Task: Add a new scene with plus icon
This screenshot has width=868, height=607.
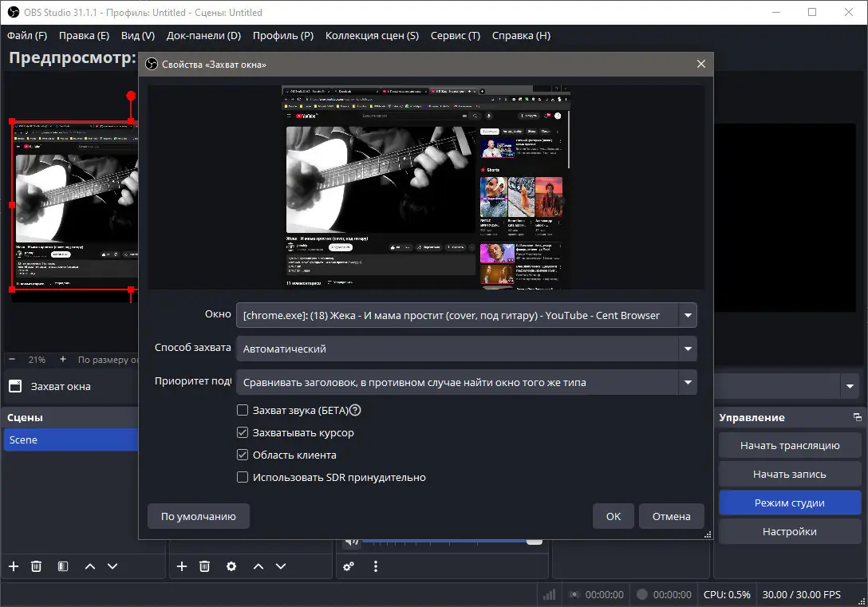Action: pyautogui.click(x=14, y=566)
